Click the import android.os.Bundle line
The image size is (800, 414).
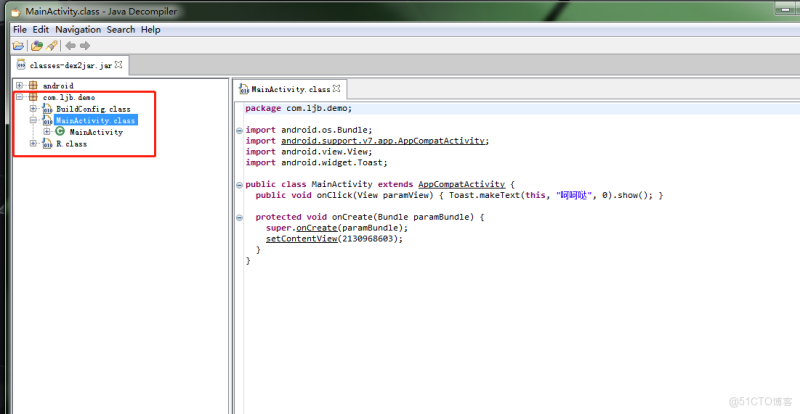309,130
